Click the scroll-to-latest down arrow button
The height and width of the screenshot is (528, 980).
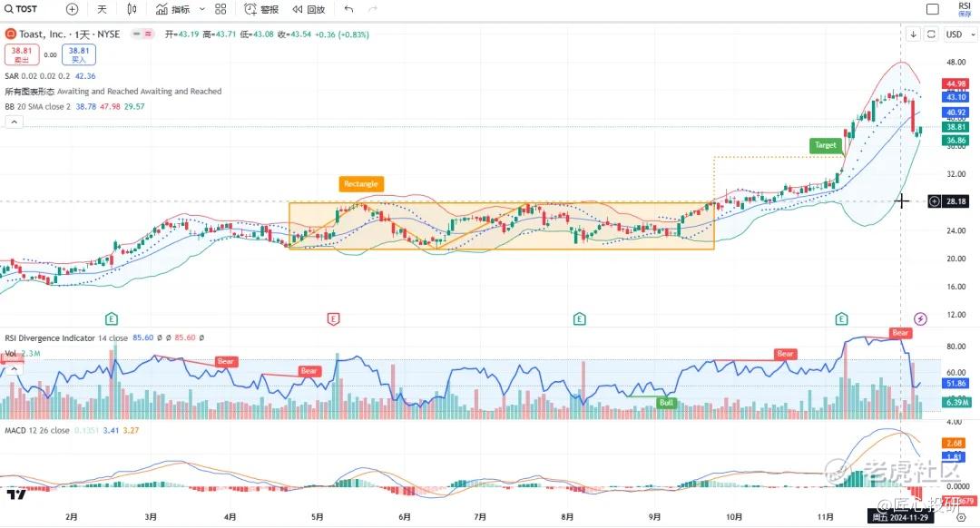(913, 34)
